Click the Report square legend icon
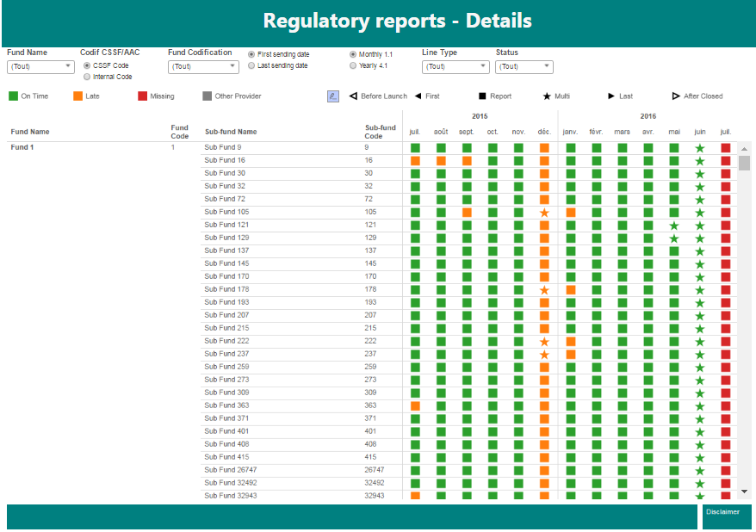Image resolution: width=756 pixels, height=532 pixels. click(482, 96)
